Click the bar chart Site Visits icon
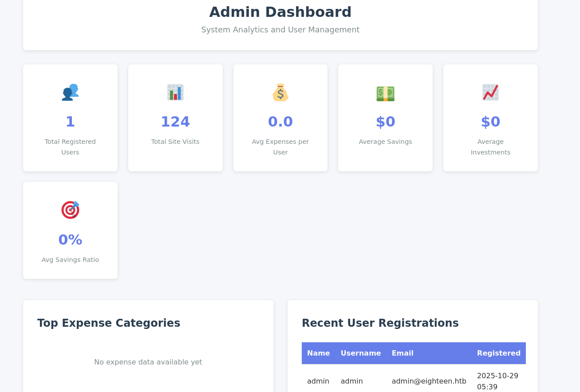Viewport: 580px width, 392px height. (175, 92)
